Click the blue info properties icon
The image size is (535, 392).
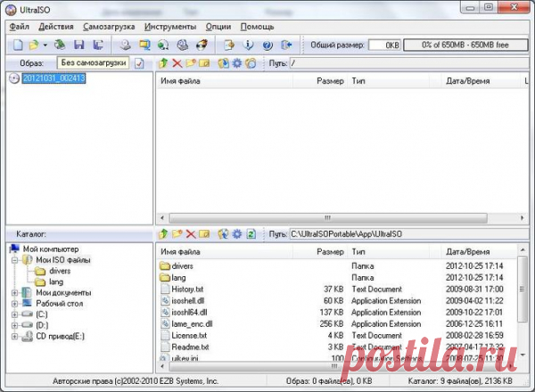249,45
